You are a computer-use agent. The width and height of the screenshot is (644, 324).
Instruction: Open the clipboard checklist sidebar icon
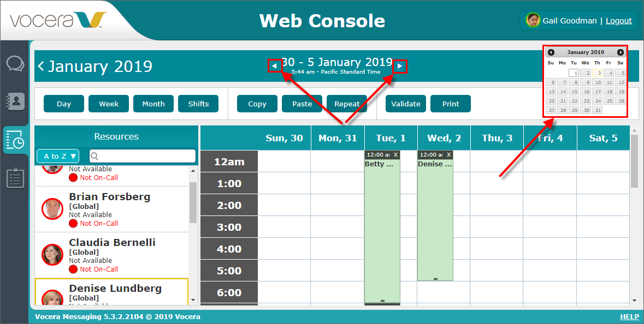(x=15, y=178)
